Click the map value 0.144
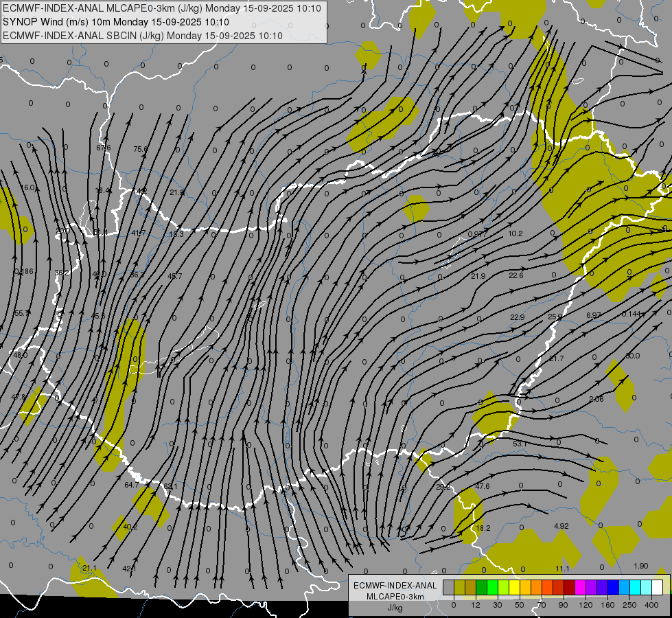This screenshot has width=672, height=618. point(631,314)
